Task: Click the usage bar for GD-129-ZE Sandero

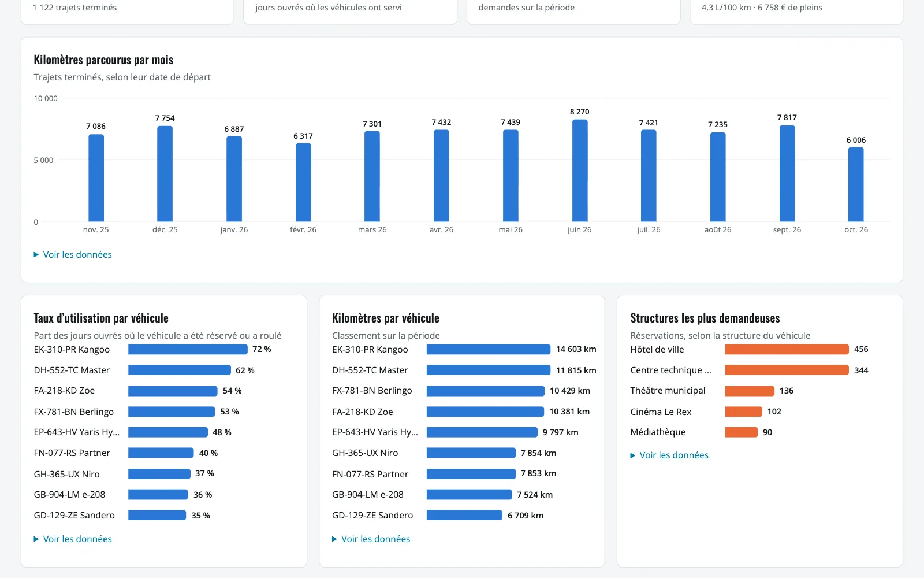Action: tap(157, 515)
